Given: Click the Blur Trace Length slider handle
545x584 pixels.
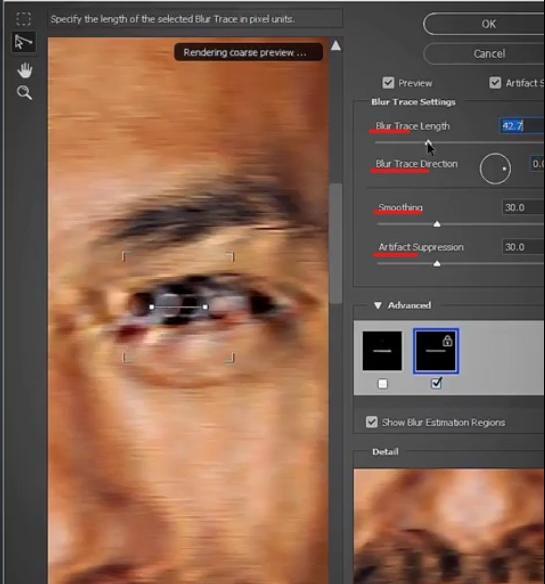Looking at the screenshot, I should [428, 142].
